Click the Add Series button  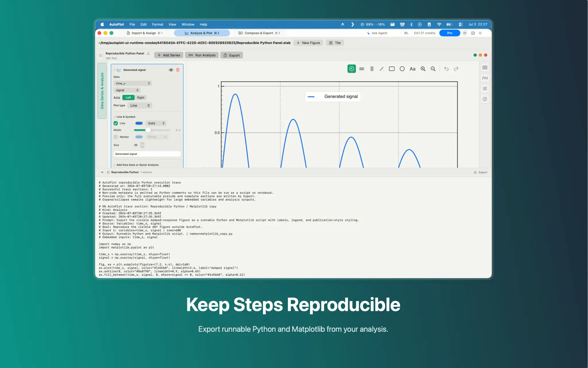[x=169, y=55]
